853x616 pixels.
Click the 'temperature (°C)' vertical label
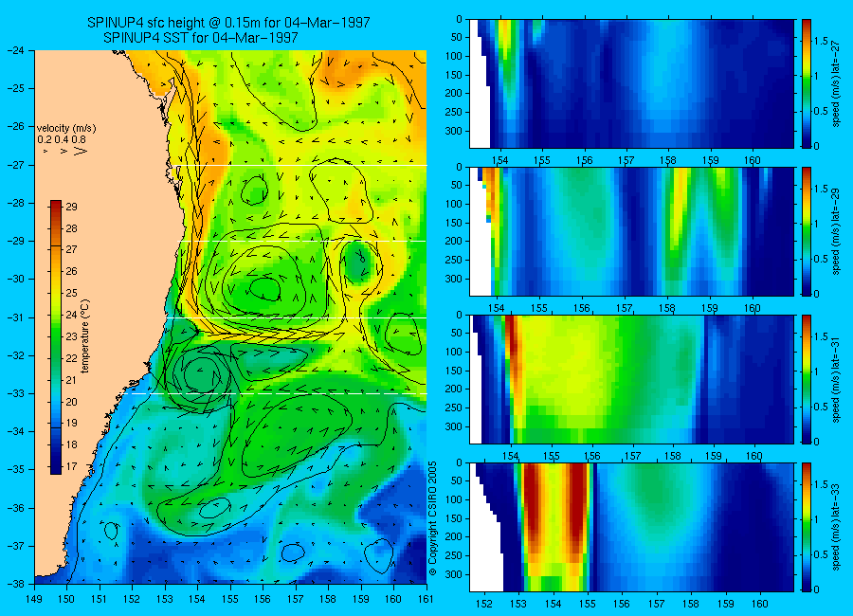[x=85, y=335]
